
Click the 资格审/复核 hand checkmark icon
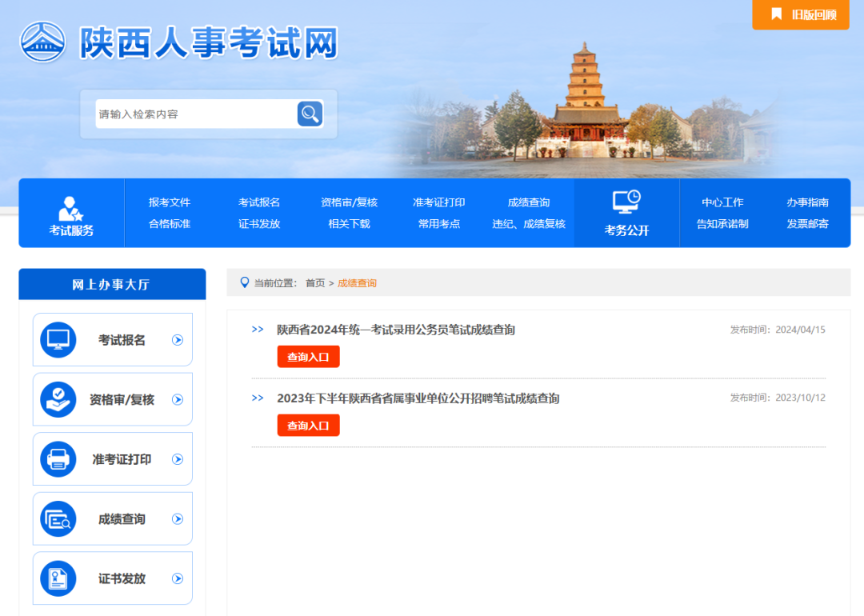(58, 399)
